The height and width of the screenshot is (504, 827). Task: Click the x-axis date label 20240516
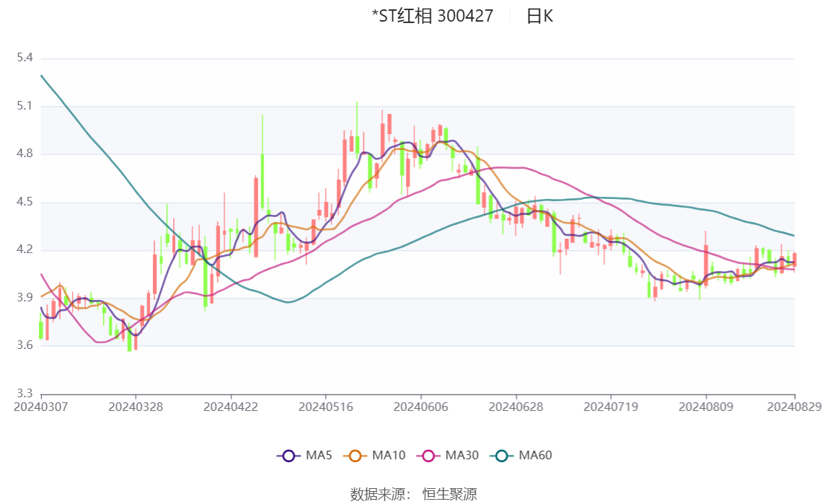[325, 407]
